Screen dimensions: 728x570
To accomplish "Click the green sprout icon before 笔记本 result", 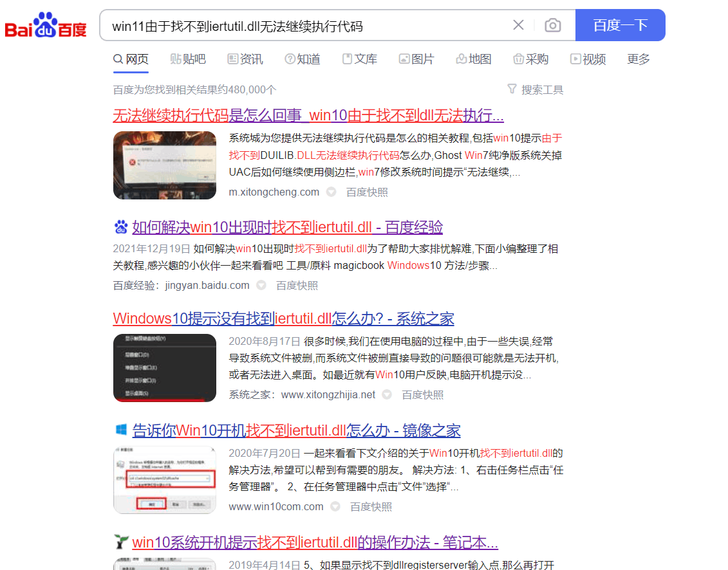I will click(121, 542).
